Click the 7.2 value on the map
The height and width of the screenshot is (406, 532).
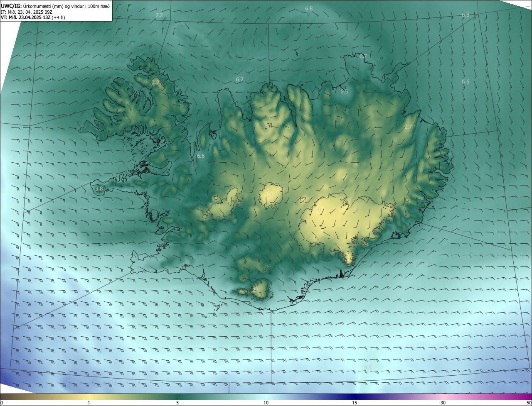pyautogui.click(x=159, y=15)
